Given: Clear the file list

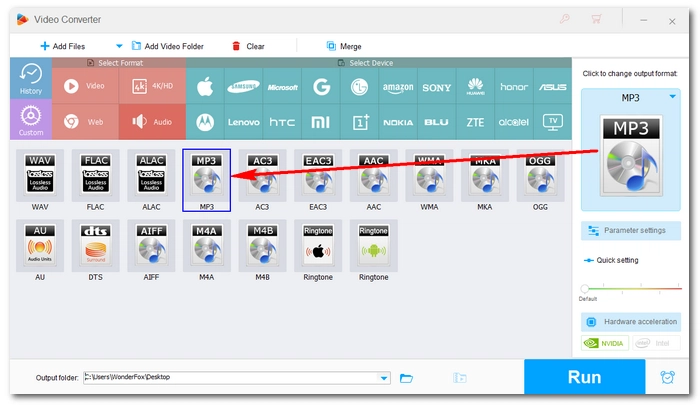Looking at the screenshot, I should (248, 46).
